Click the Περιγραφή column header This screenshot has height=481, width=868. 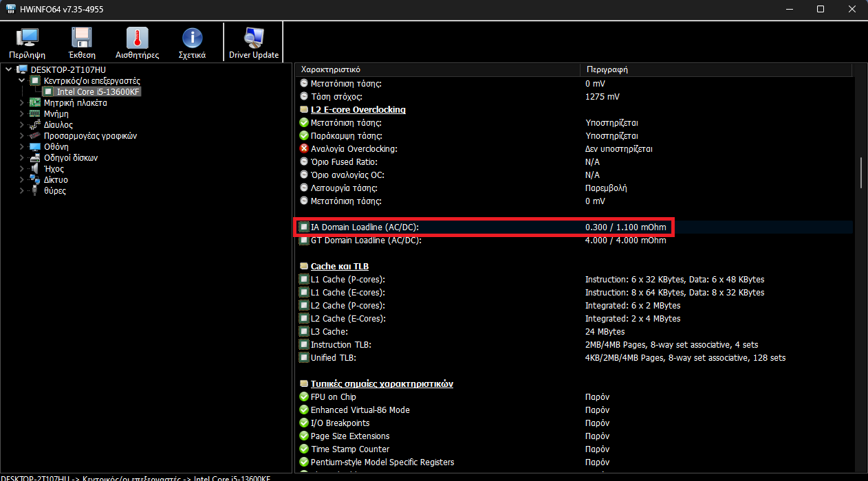pyautogui.click(x=716, y=70)
